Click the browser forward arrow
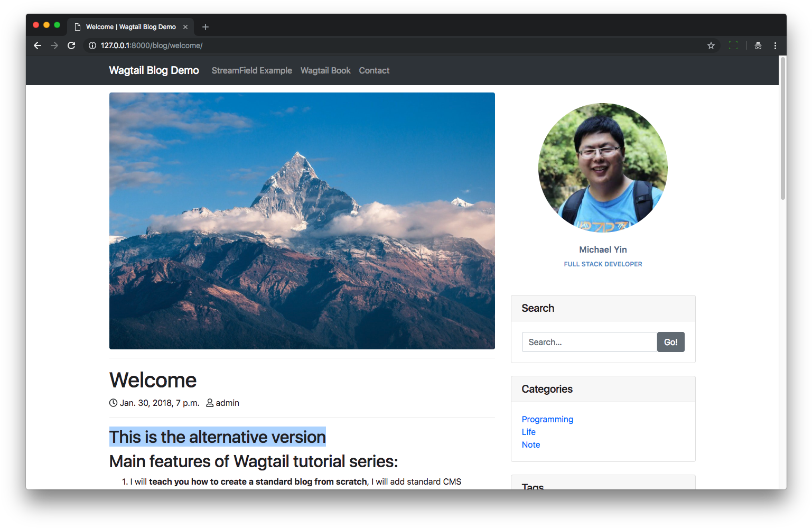 (54, 45)
